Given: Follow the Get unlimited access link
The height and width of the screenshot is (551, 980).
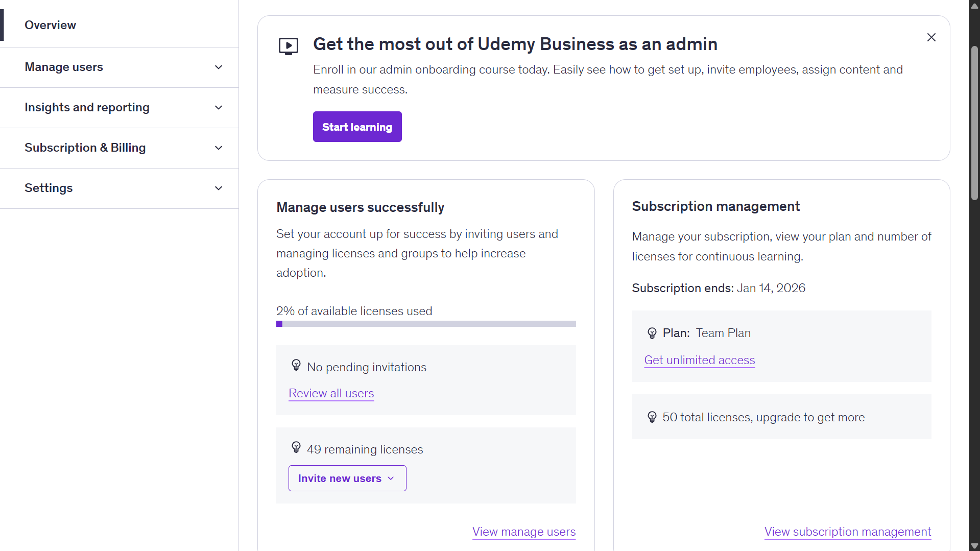Looking at the screenshot, I should [x=699, y=360].
